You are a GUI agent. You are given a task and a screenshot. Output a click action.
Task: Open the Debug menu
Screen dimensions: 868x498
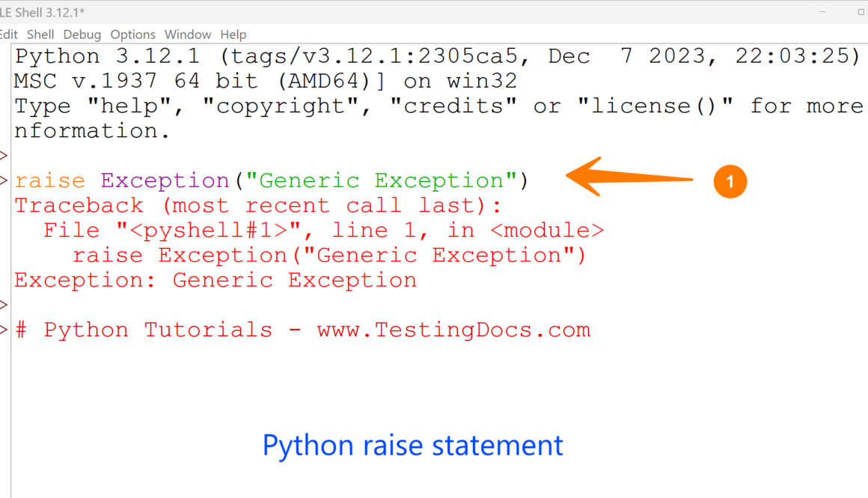[82, 34]
